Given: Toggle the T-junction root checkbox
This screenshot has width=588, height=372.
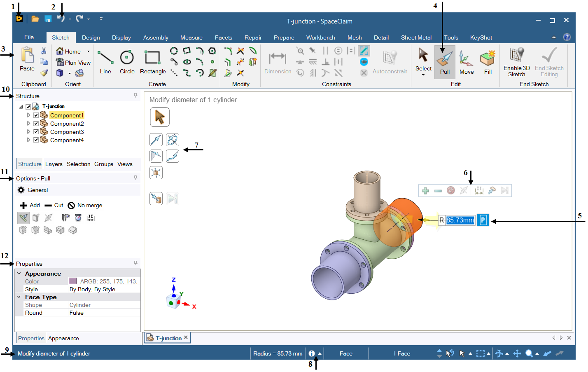Looking at the screenshot, I should coord(28,107).
